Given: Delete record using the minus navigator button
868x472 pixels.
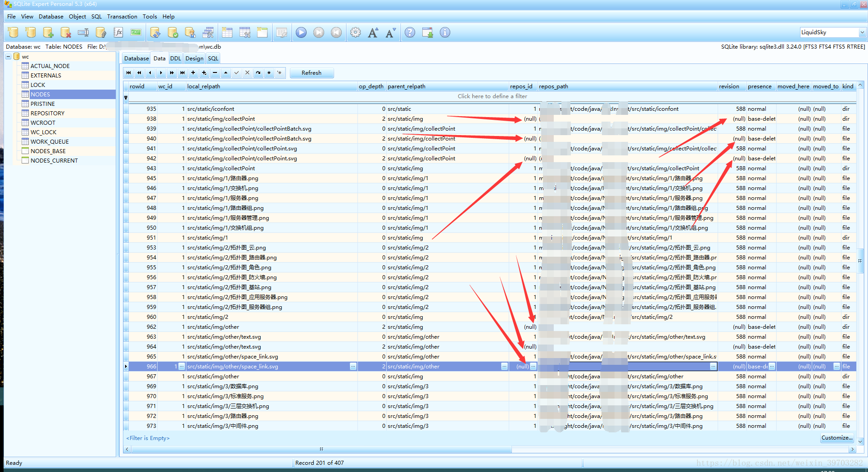Looking at the screenshot, I should [x=215, y=73].
